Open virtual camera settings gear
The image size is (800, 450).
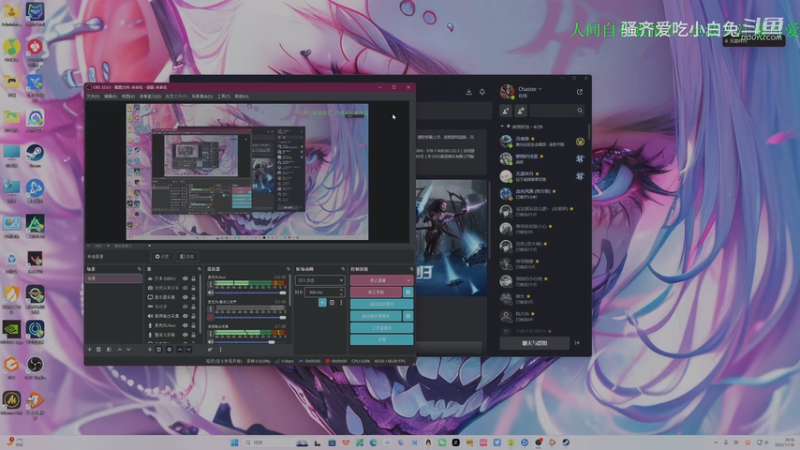pyautogui.click(x=408, y=316)
